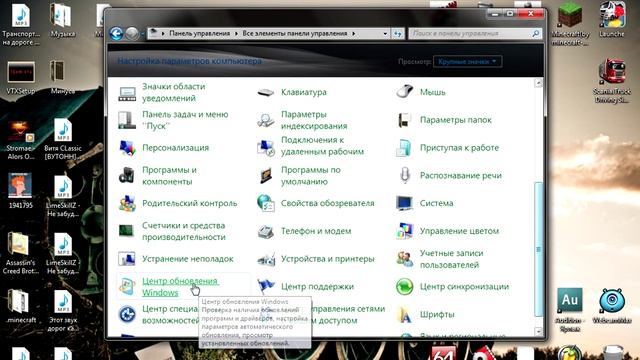Open Центр обновления Windows link
This screenshot has height=360, width=640.
click(180, 287)
